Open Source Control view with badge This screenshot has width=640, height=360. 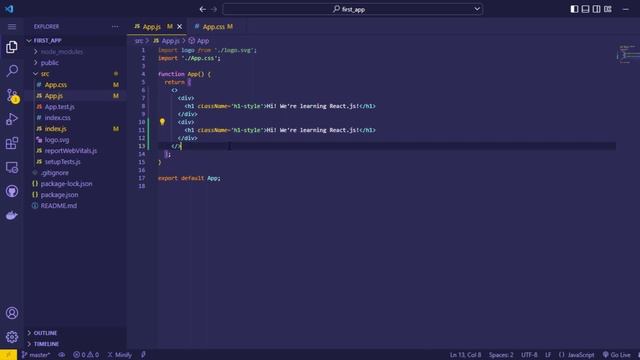pos(12,96)
